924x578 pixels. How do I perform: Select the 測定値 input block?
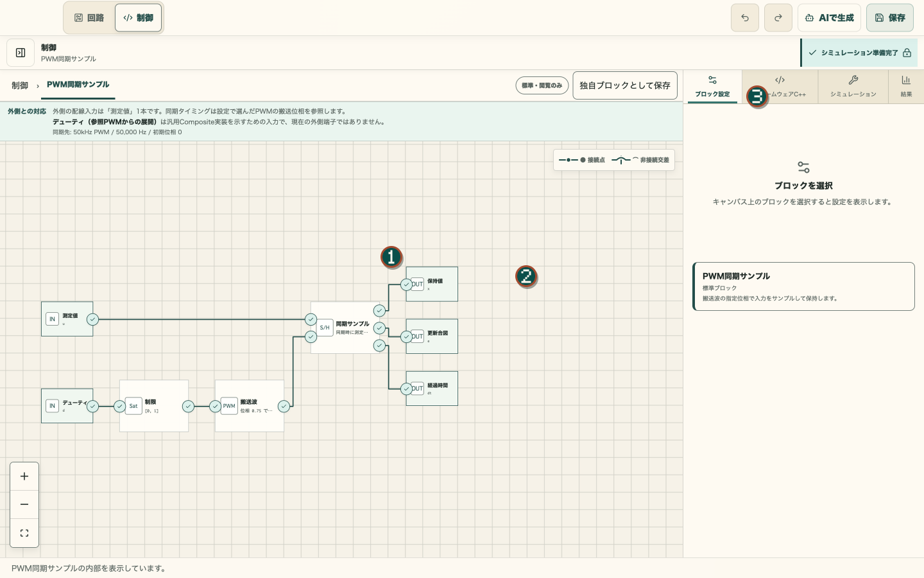(67, 319)
